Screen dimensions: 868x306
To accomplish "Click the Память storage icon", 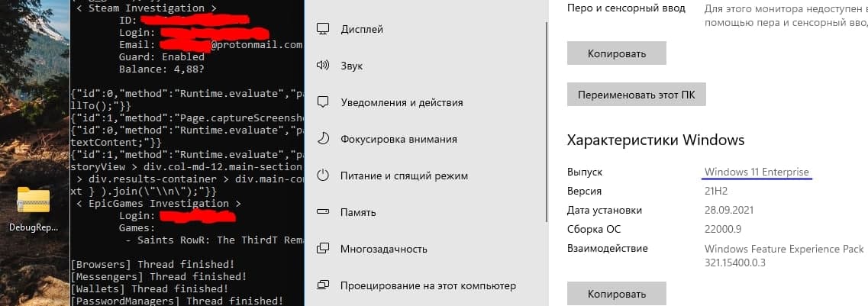I will pos(323,212).
